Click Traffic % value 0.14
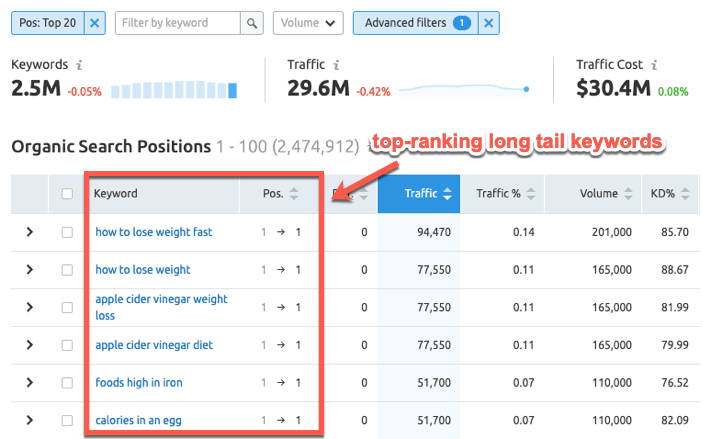Screen dimensions: 703x439 tap(524, 232)
